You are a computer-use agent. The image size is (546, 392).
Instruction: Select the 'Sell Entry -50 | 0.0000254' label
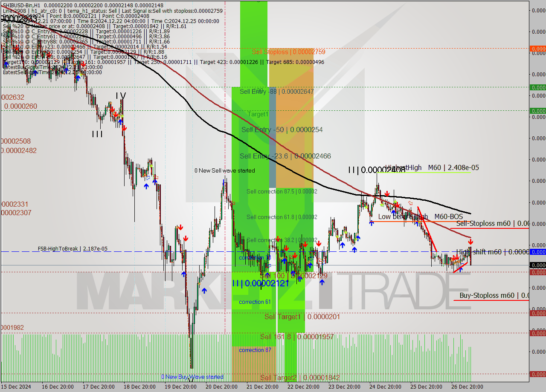coord(282,130)
